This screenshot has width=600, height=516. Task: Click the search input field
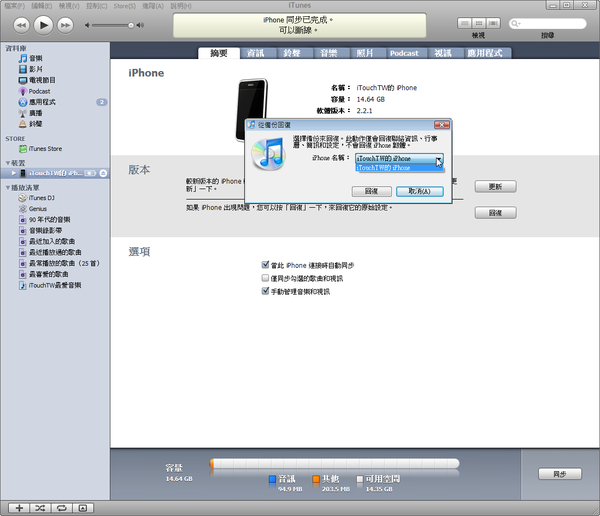click(x=548, y=24)
